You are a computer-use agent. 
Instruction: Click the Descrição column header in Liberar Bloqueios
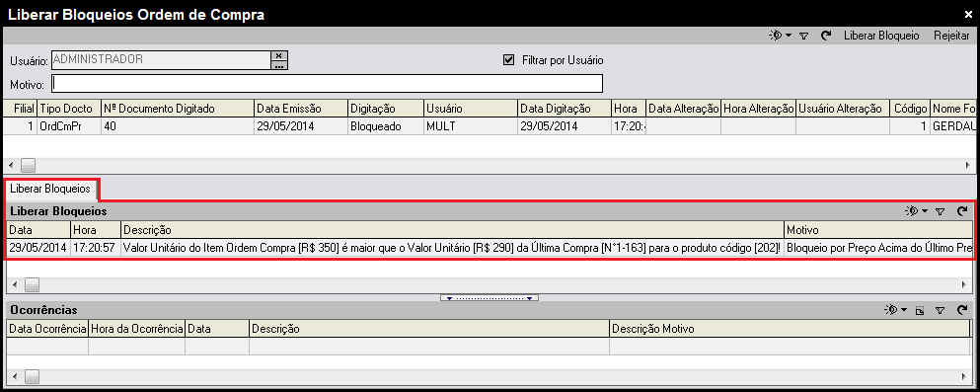(453, 230)
